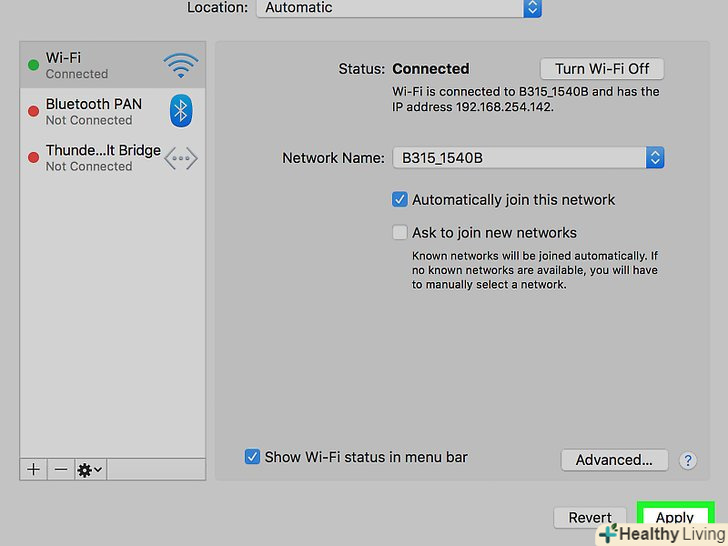
Task: Enable Ask to join new networks
Action: (399, 232)
